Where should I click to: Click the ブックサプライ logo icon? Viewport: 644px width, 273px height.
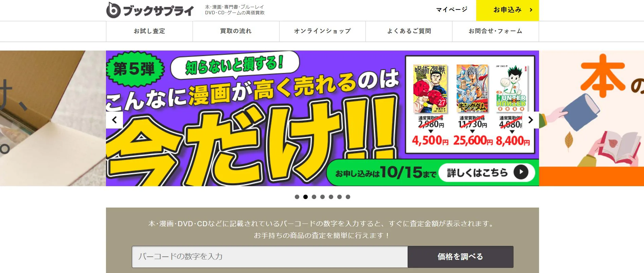click(x=113, y=10)
